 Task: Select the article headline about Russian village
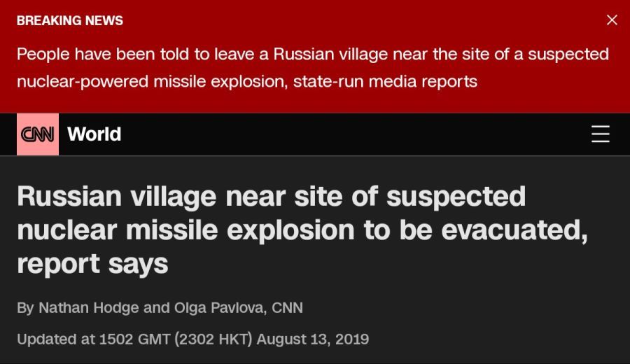coord(302,230)
